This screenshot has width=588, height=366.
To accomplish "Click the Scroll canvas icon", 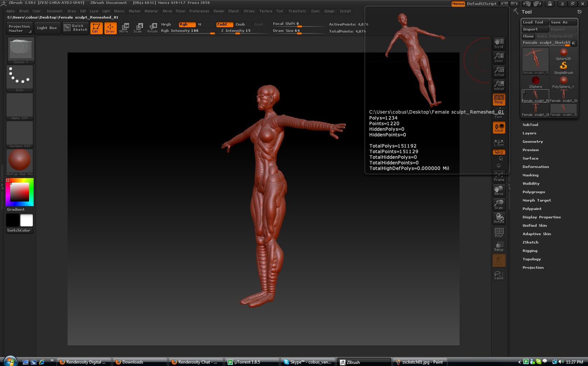I will [499, 43].
